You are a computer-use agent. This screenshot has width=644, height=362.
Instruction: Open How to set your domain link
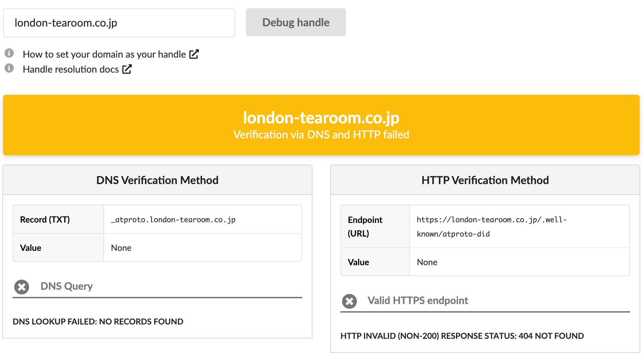tap(104, 54)
